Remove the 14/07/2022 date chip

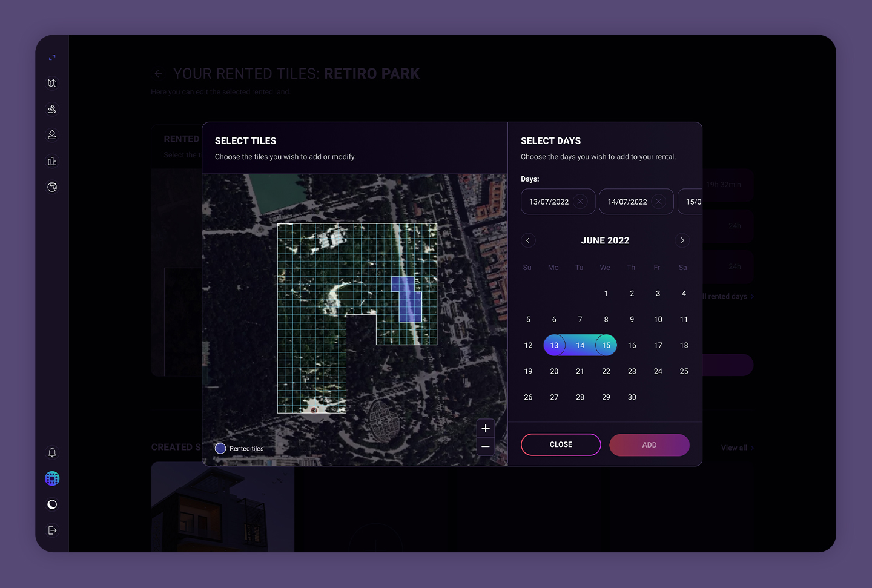click(x=658, y=202)
